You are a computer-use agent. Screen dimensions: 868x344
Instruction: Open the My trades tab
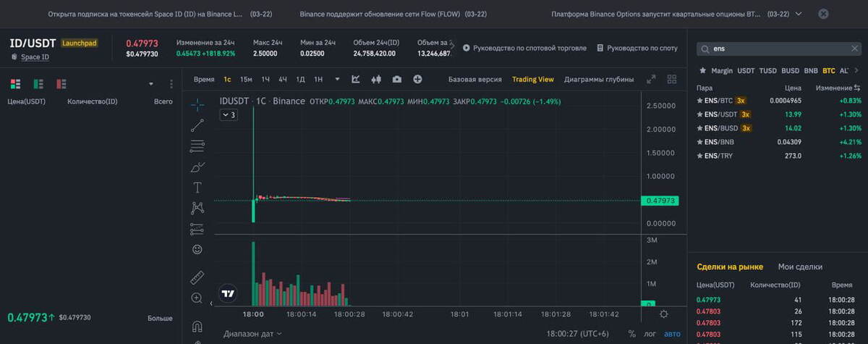[800, 267]
